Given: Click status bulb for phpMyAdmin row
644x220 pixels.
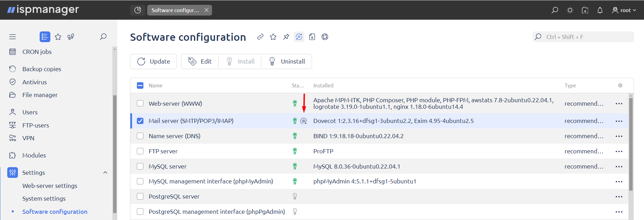Looking at the screenshot, I should pos(295,181).
